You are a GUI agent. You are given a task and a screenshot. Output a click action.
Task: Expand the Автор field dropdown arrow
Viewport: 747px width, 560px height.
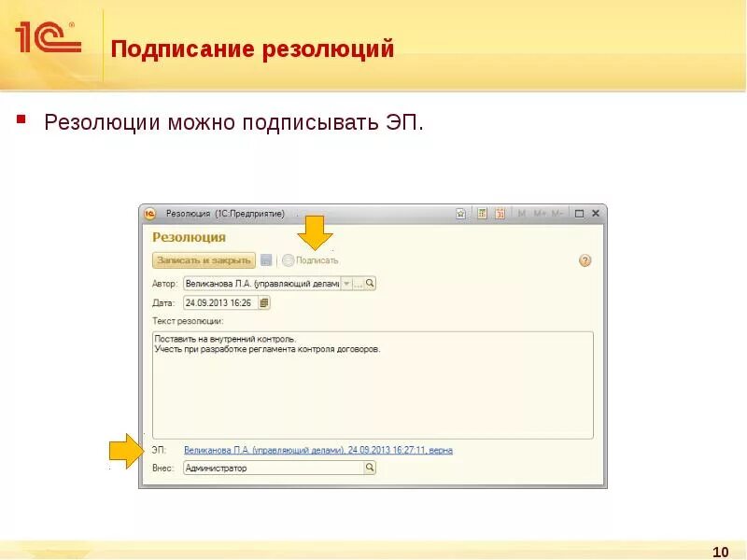tap(346, 284)
